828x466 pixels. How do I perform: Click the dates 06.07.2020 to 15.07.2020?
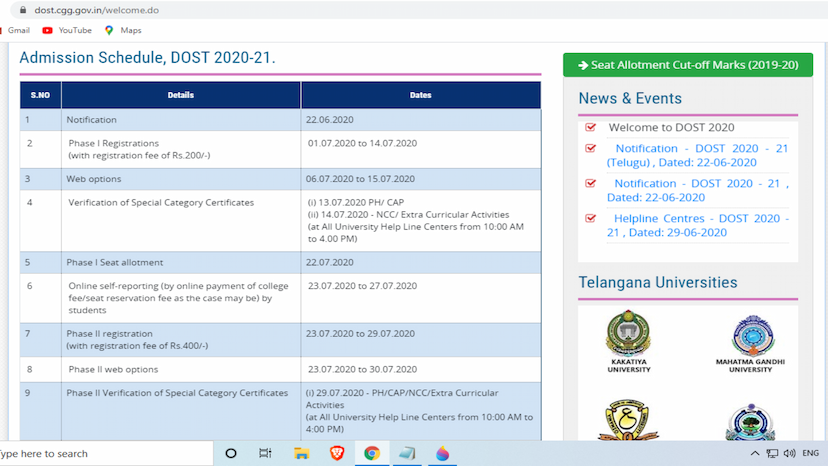click(360, 179)
